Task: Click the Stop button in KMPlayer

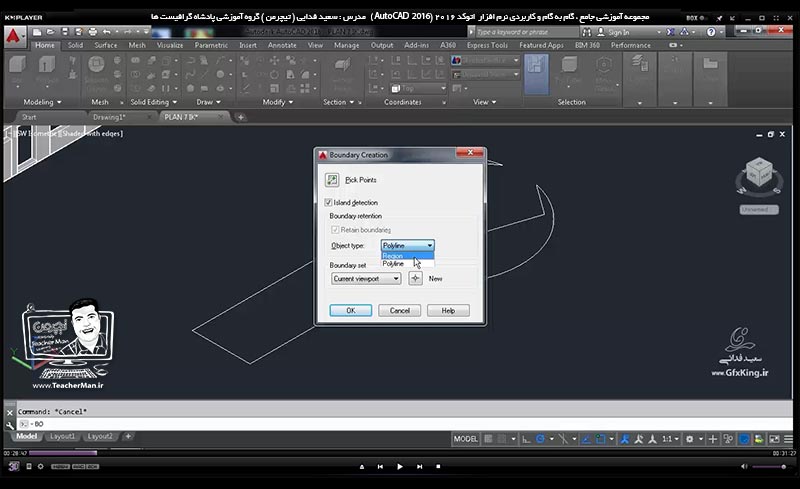Action: pyautogui.click(x=438, y=467)
